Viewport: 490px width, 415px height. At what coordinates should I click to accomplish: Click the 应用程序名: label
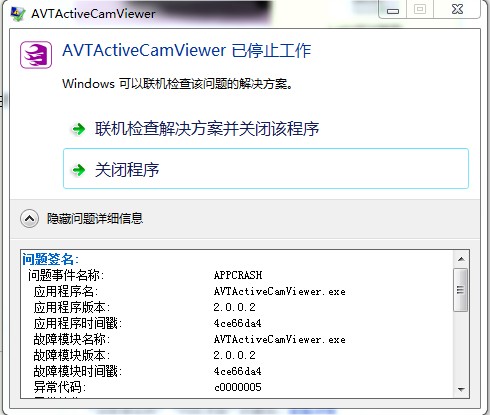point(66,291)
